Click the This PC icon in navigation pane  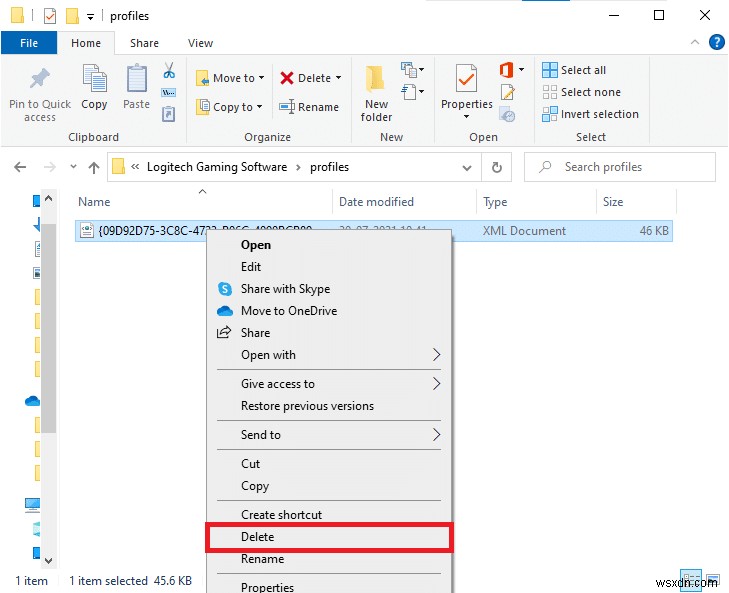pos(33,505)
